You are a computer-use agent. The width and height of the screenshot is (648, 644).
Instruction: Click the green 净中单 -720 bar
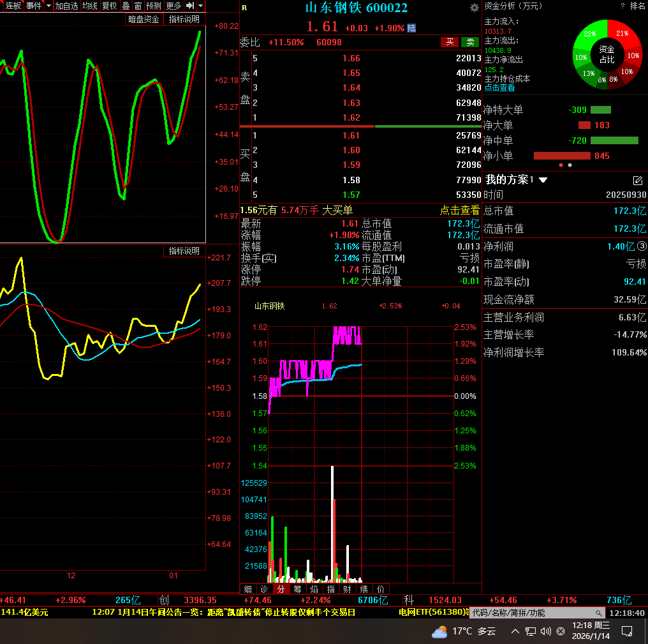click(615, 140)
